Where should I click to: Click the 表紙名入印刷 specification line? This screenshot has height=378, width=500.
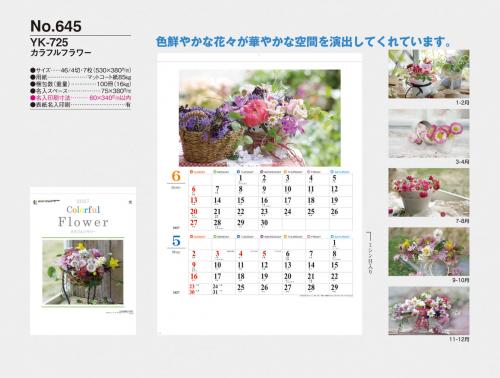click(80, 105)
